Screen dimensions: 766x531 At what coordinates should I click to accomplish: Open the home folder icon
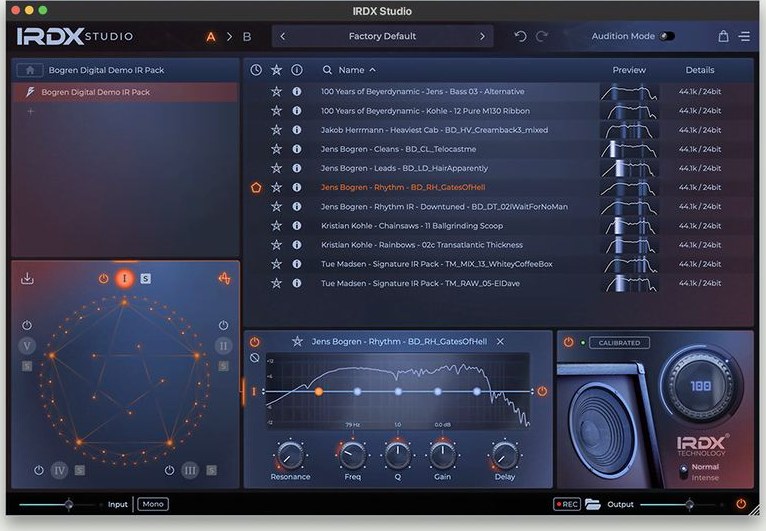coord(30,70)
